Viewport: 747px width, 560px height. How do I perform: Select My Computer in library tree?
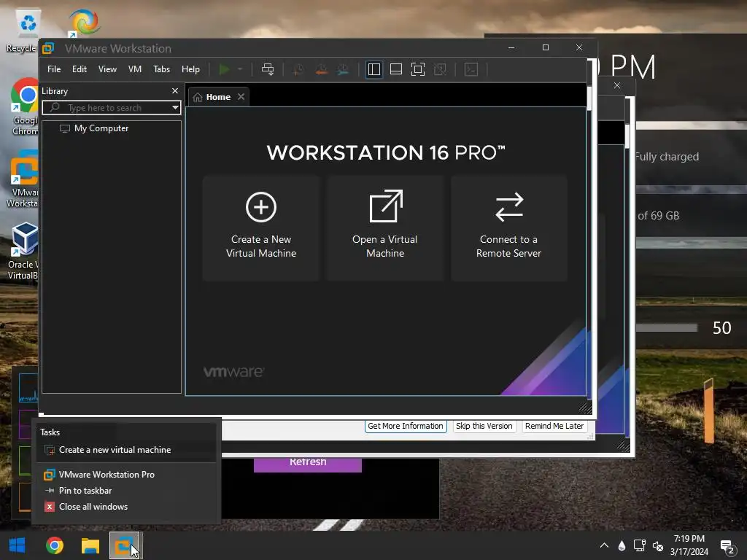click(x=101, y=128)
